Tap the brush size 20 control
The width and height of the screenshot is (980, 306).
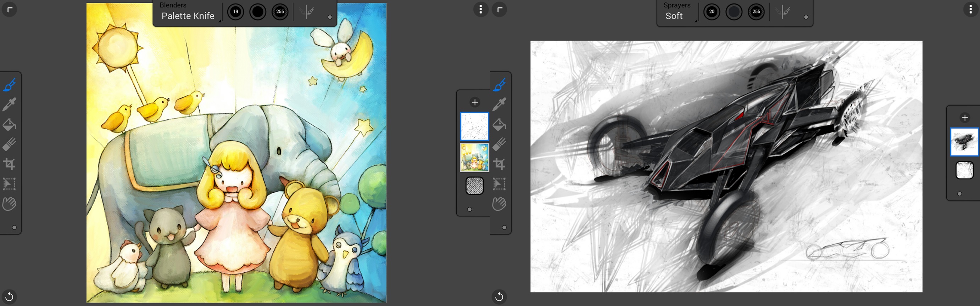(711, 12)
